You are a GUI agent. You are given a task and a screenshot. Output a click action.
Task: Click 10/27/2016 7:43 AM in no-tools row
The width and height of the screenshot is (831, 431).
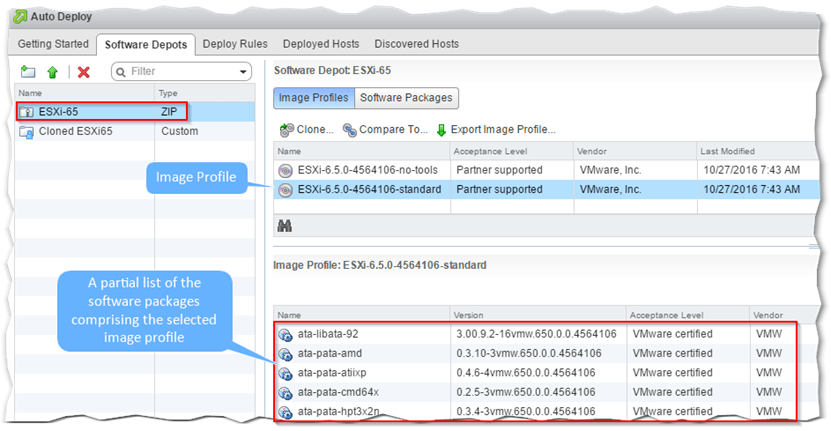click(x=752, y=170)
